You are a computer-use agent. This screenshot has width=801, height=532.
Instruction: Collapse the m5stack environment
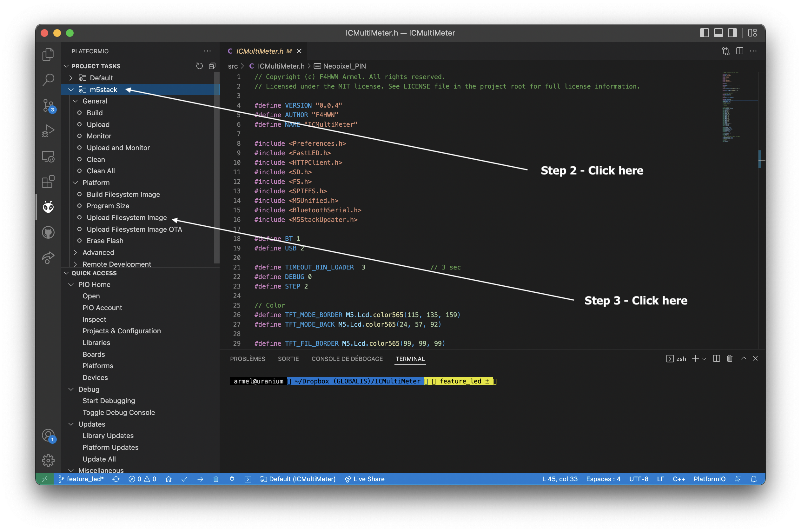click(x=71, y=90)
